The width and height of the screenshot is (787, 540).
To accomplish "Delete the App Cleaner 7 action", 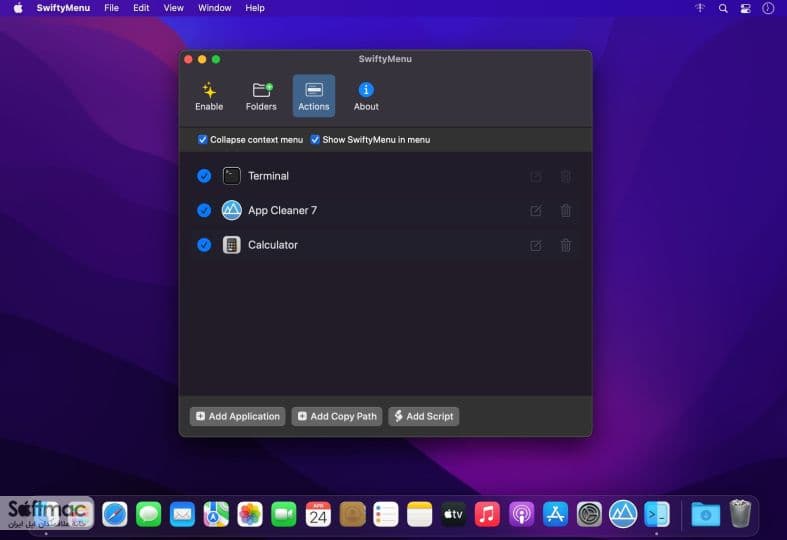I will pyautogui.click(x=566, y=210).
